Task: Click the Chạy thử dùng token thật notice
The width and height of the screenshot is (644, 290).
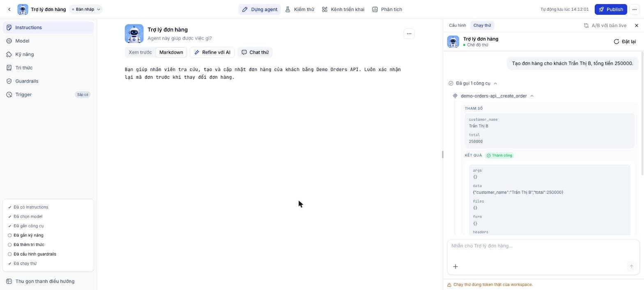Action: click(x=493, y=285)
